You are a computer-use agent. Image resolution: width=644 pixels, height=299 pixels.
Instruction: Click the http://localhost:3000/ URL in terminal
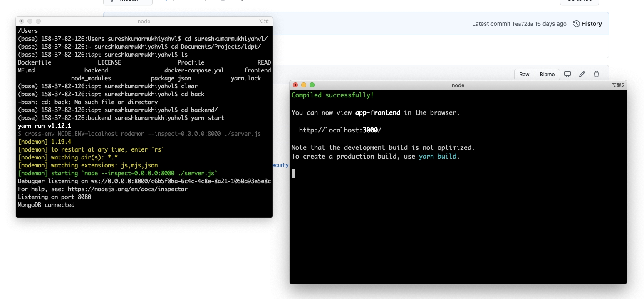coord(340,130)
